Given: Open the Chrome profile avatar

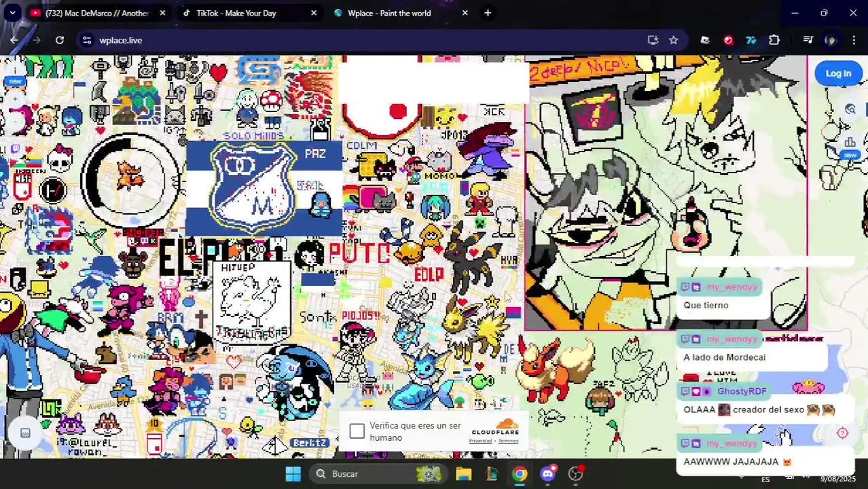Looking at the screenshot, I should 831,40.
